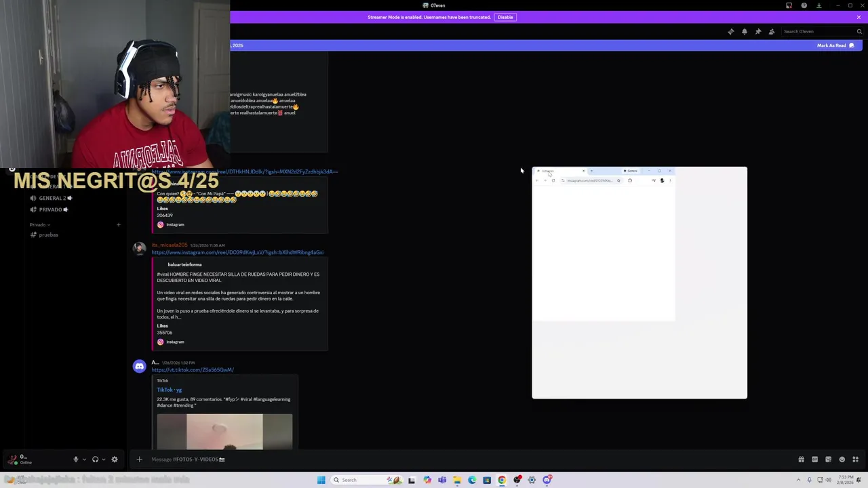Play the TikTok video thumbnail
868x488 pixels.
click(x=224, y=432)
